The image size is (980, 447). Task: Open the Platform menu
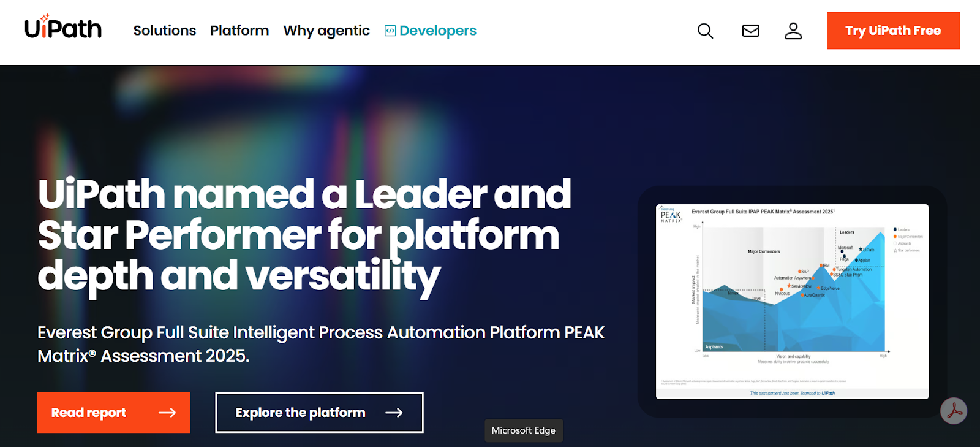tap(239, 31)
